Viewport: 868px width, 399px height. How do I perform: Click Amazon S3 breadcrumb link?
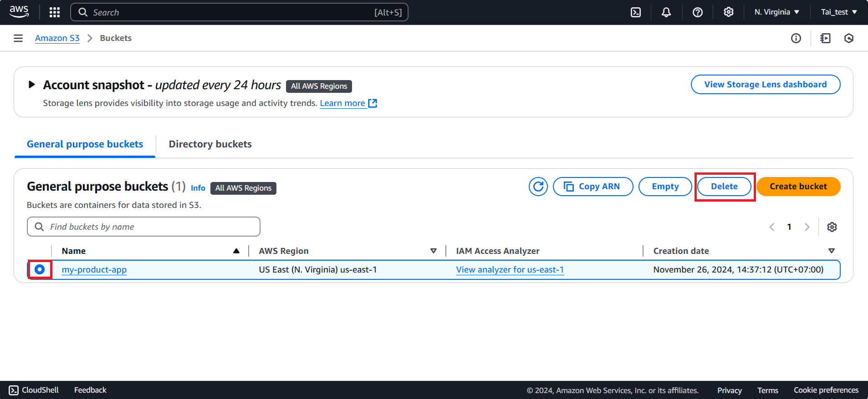(x=57, y=38)
